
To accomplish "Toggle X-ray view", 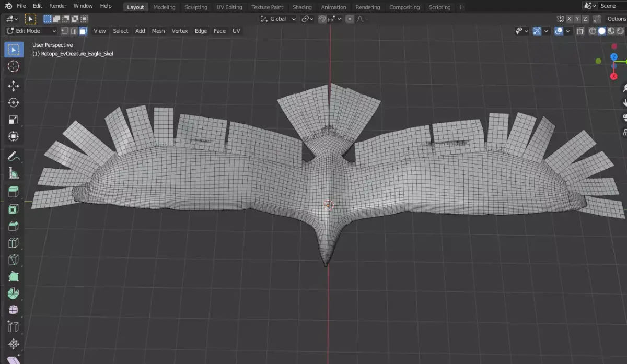I will (x=580, y=31).
